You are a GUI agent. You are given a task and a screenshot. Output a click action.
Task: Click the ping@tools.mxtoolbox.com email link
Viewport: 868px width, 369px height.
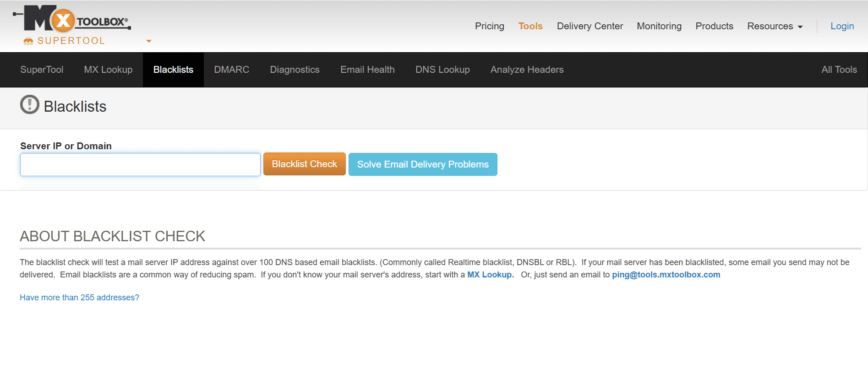point(666,275)
